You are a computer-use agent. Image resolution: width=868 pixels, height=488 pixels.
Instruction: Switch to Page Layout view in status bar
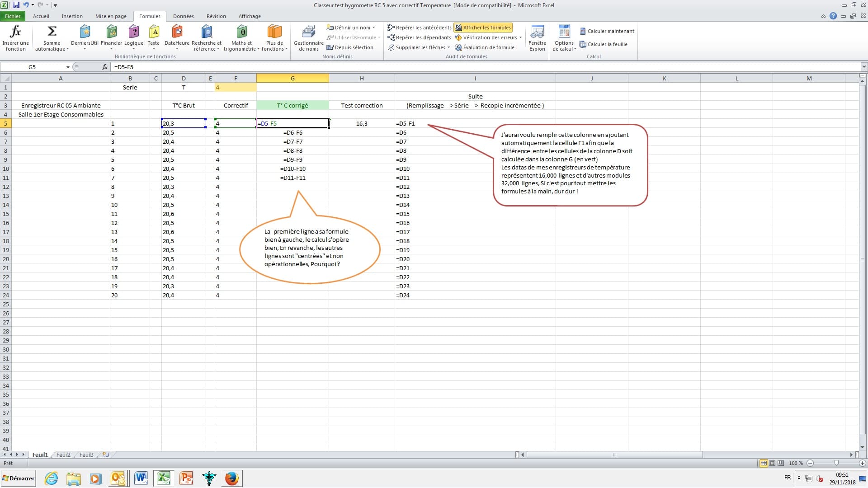(772, 463)
